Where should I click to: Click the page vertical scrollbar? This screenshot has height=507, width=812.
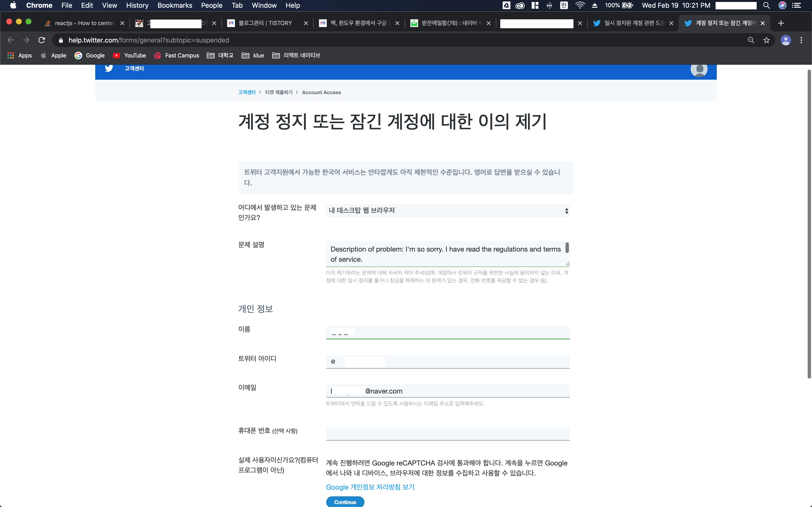click(x=809, y=224)
